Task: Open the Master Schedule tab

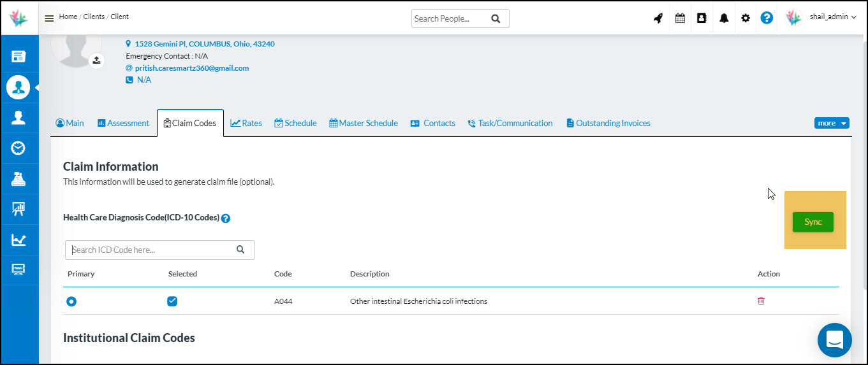Action: (x=364, y=123)
